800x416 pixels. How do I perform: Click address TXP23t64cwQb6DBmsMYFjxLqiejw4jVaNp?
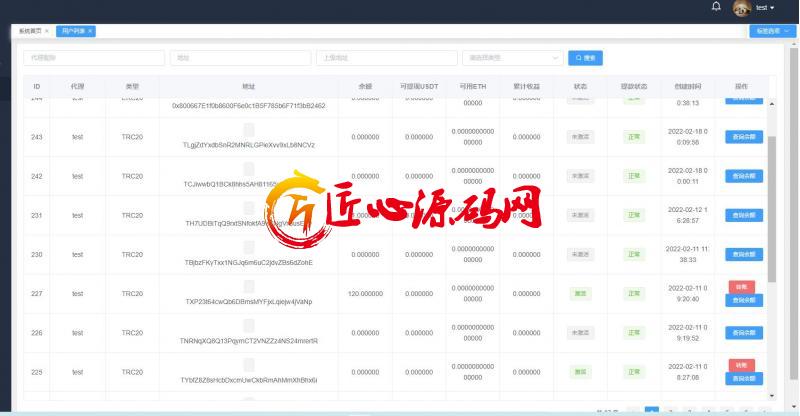click(x=248, y=302)
